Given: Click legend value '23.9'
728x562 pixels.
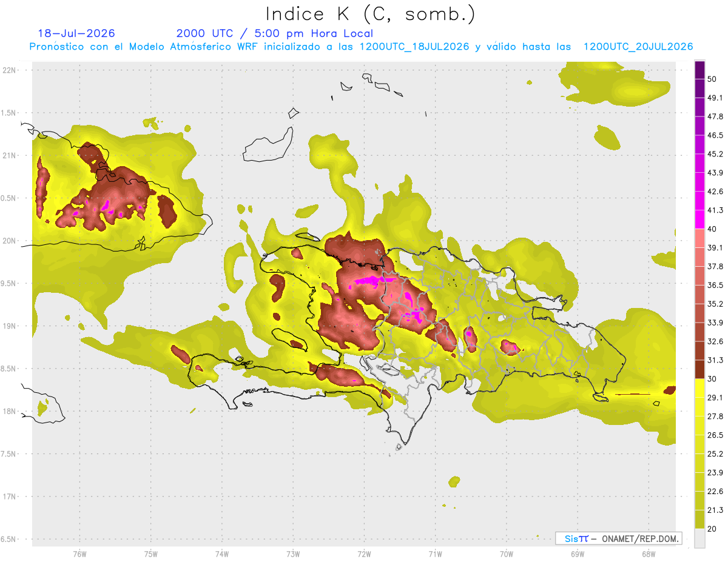Looking at the screenshot, I should pos(715,473).
